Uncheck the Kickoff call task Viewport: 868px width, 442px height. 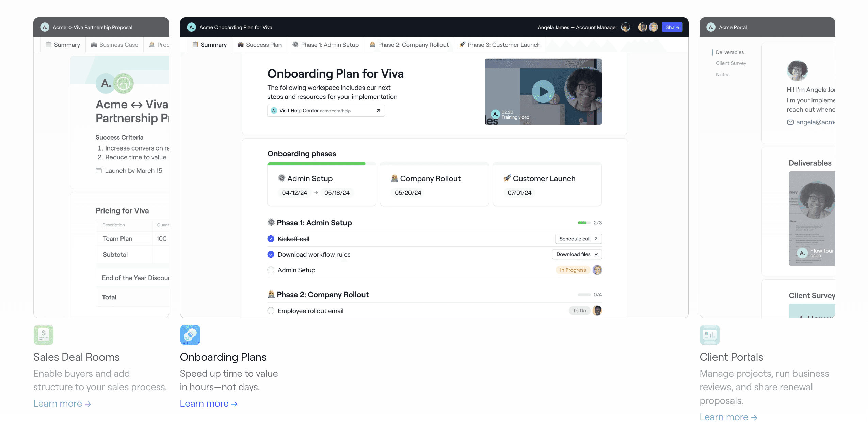tap(271, 239)
